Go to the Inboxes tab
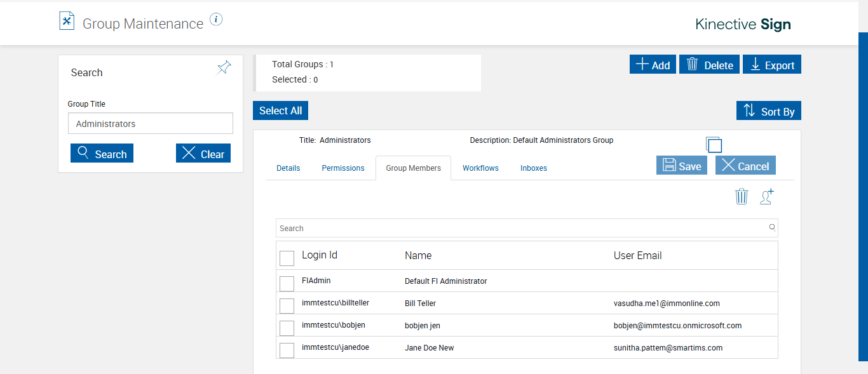This screenshot has height=374, width=868. click(534, 168)
